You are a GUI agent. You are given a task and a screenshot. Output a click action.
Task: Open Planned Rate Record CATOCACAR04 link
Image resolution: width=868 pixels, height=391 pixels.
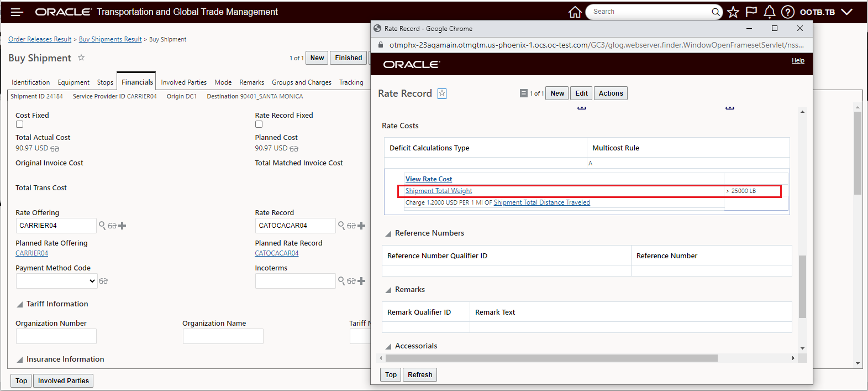click(x=277, y=253)
